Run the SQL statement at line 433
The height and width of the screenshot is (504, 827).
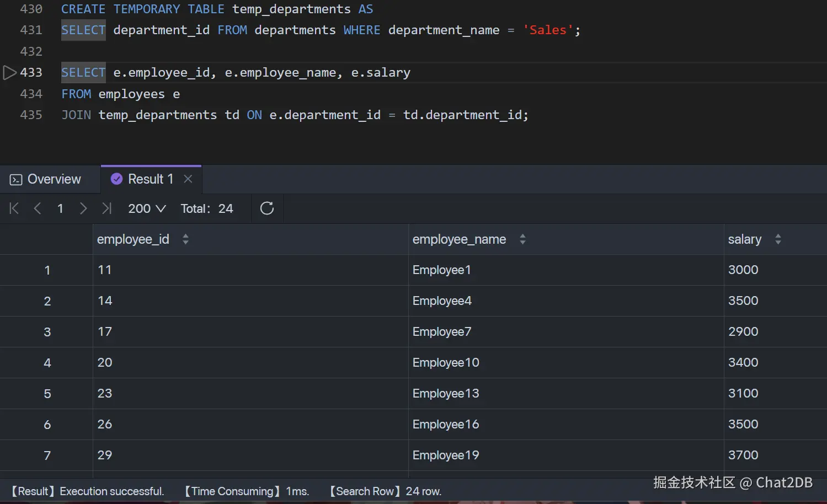(10, 72)
